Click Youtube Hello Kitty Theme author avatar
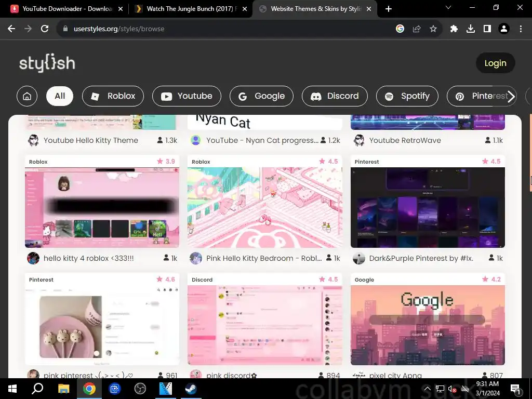The width and height of the screenshot is (532, 399). [33, 140]
